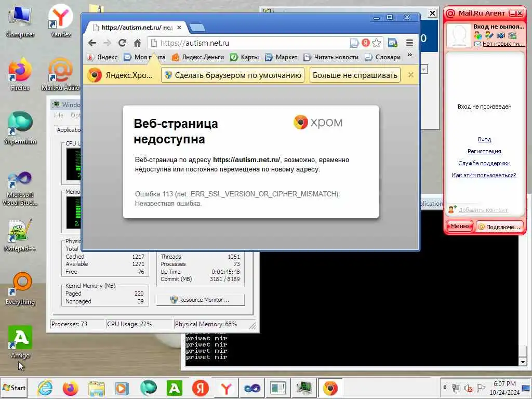The width and height of the screenshot is (532, 399).
Task: Open the Notepad++ desktop shortcut
Action: [x=20, y=235]
